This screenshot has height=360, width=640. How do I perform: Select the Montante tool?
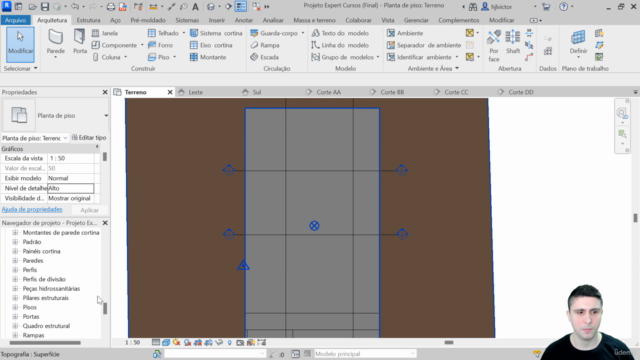point(208,57)
